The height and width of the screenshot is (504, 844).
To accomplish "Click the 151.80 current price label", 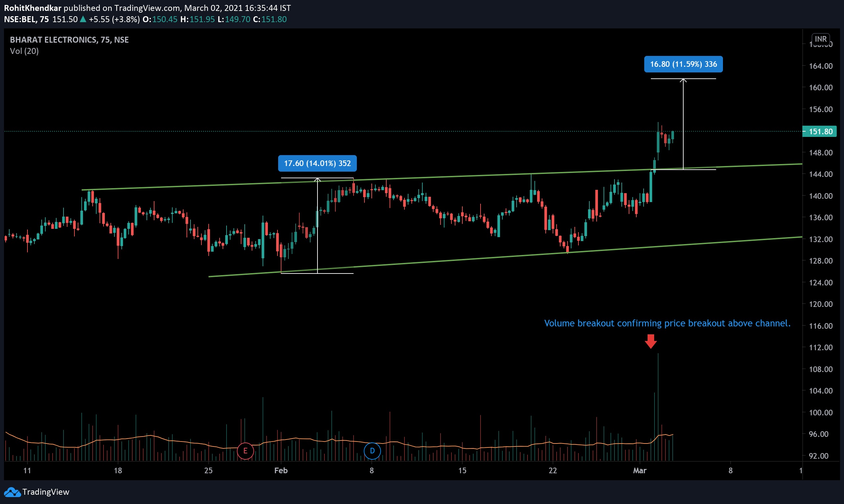I will (819, 131).
